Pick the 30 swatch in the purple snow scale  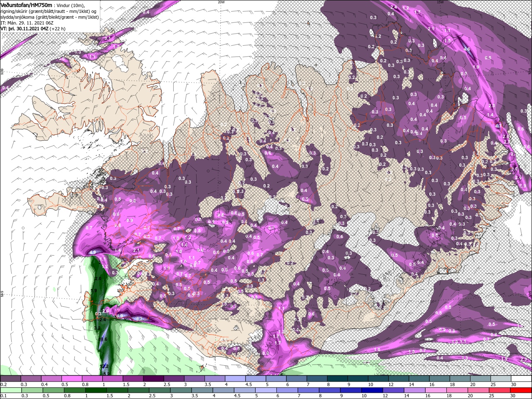click(521, 379)
